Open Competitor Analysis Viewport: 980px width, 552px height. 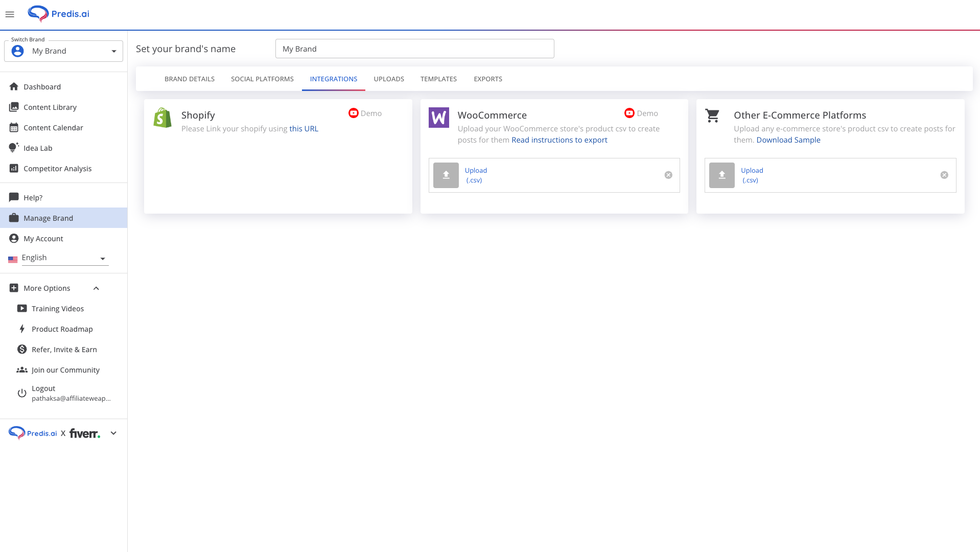[57, 168]
